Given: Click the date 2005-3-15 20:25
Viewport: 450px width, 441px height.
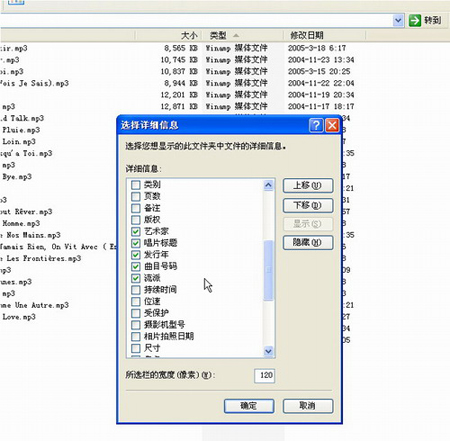Looking at the screenshot, I should (319, 72).
